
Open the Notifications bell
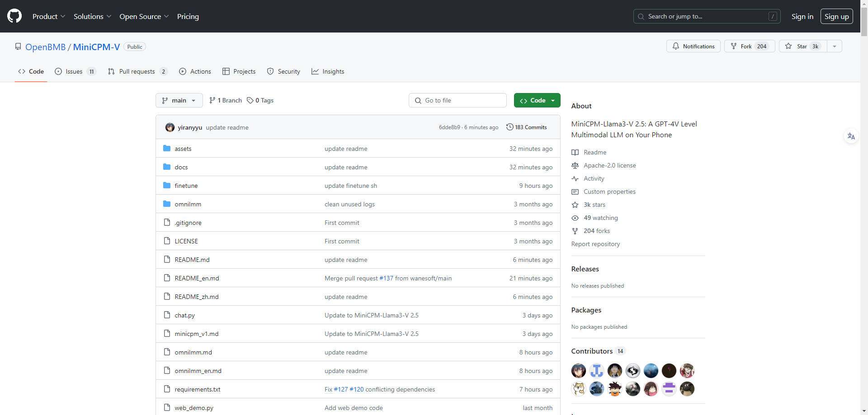pos(693,46)
